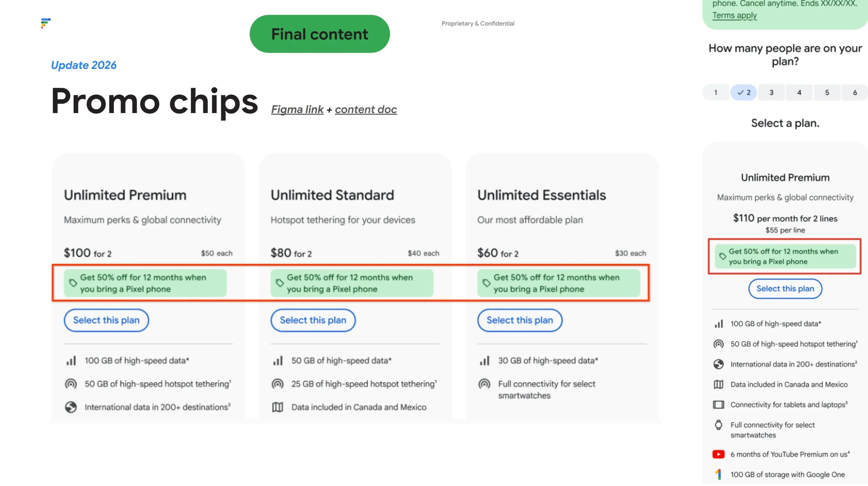The width and height of the screenshot is (868, 486).
Task: Click the Google Fi logo icon
Action: coord(45,23)
